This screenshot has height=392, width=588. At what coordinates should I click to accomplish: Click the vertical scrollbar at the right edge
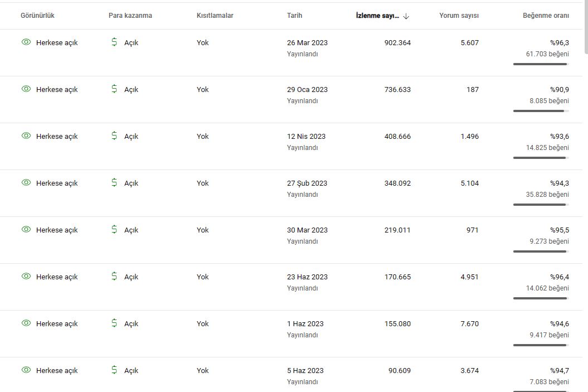(586, 26)
